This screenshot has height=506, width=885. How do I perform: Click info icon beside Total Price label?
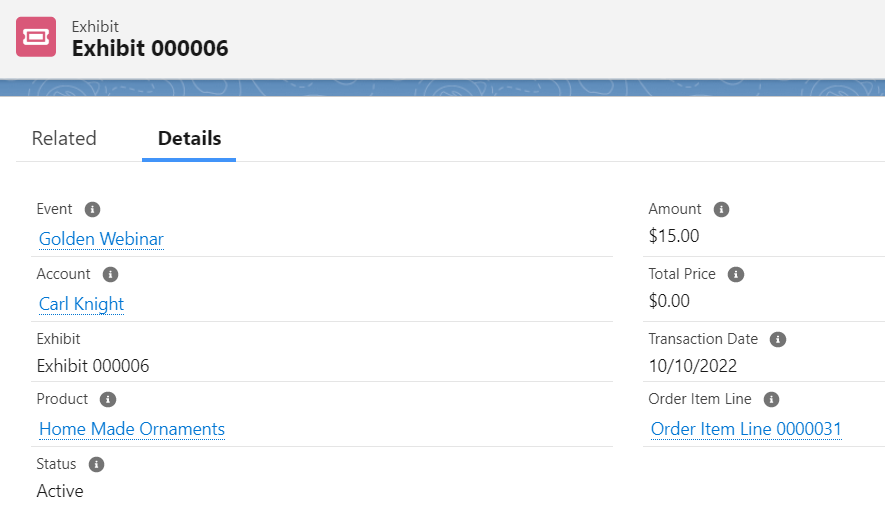736,274
